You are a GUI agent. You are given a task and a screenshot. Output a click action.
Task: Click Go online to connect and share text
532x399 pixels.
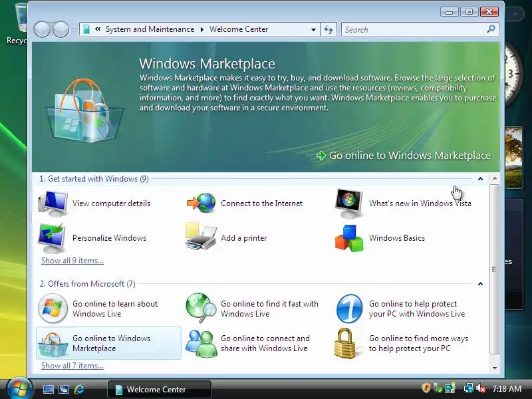pos(265,343)
